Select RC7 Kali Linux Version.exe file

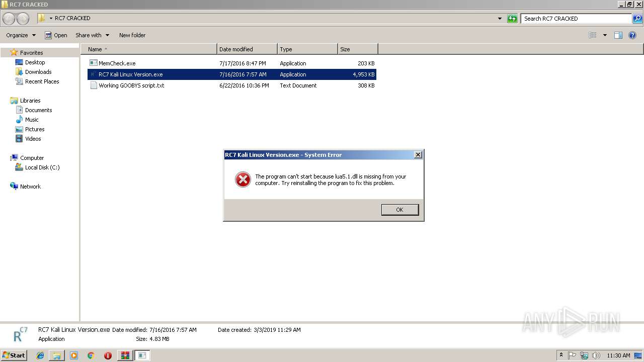tap(231, 74)
